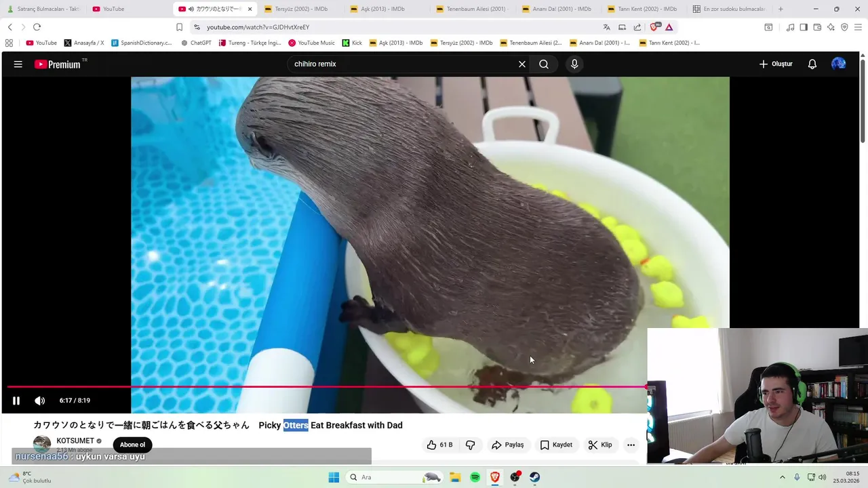The image size is (868, 488).
Task: Open the tab search icon
Action: coord(768,27)
